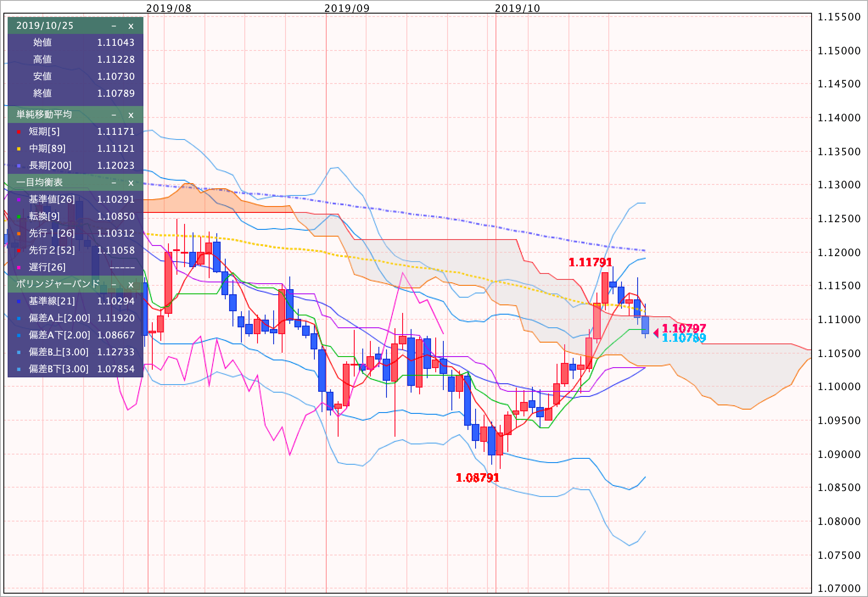The width and height of the screenshot is (868, 597).
Task: Collapse the 2019/10/25 price panel
Action: click(x=114, y=26)
